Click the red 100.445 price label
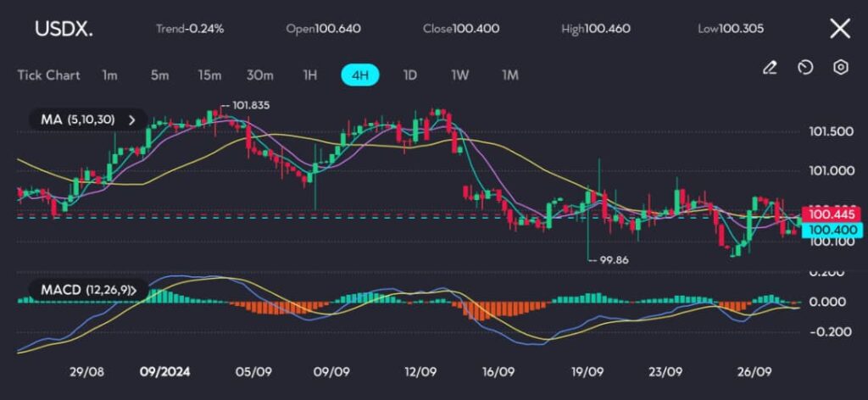 coord(832,216)
